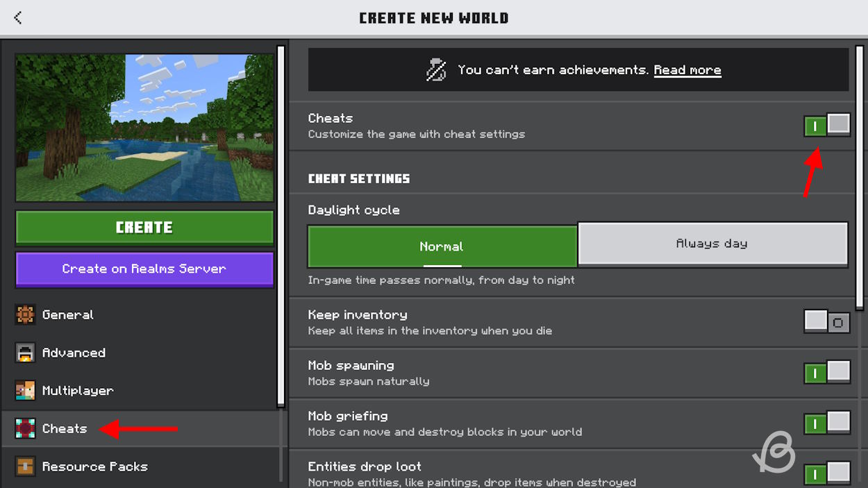Click the Advanced sidebar icon
The height and width of the screenshot is (488, 868).
25,353
